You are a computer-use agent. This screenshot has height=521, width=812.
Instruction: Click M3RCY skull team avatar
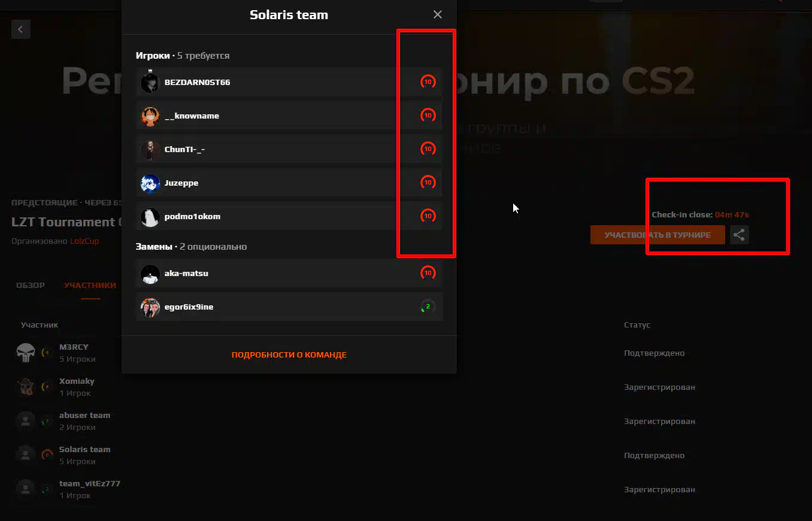pos(25,353)
